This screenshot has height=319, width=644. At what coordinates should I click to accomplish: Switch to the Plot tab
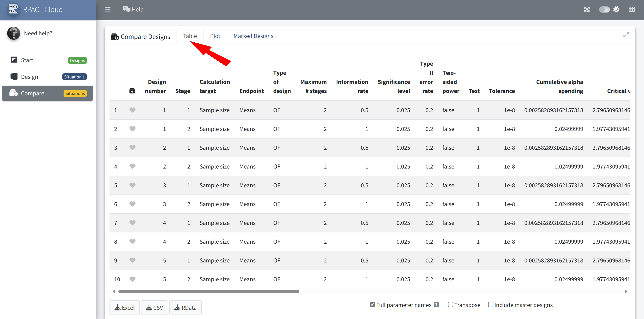click(x=215, y=36)
